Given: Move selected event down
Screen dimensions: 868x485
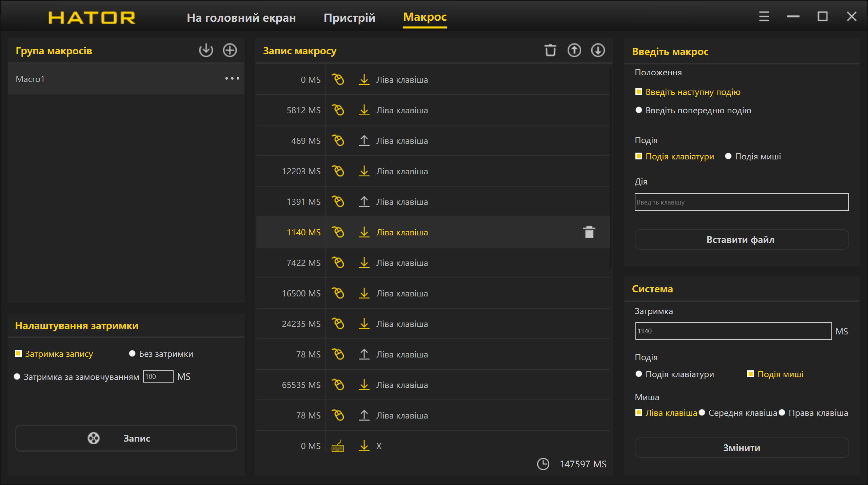Looking at the screenshot, I should pyautogui.click(x=598, y=51).
